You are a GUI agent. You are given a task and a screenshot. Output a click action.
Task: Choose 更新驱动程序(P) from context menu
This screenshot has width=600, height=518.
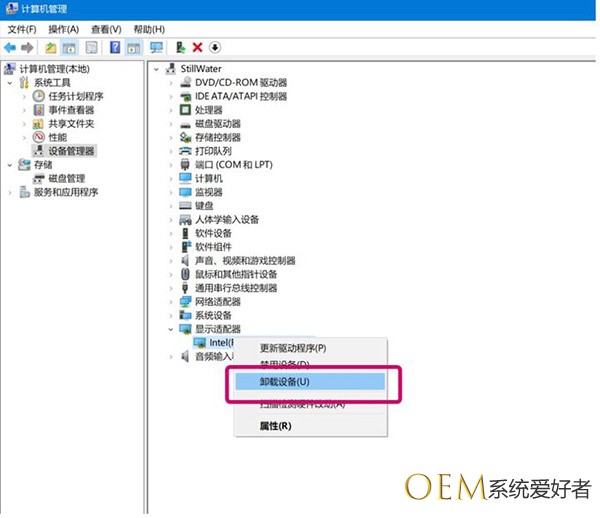pos(292,348)
